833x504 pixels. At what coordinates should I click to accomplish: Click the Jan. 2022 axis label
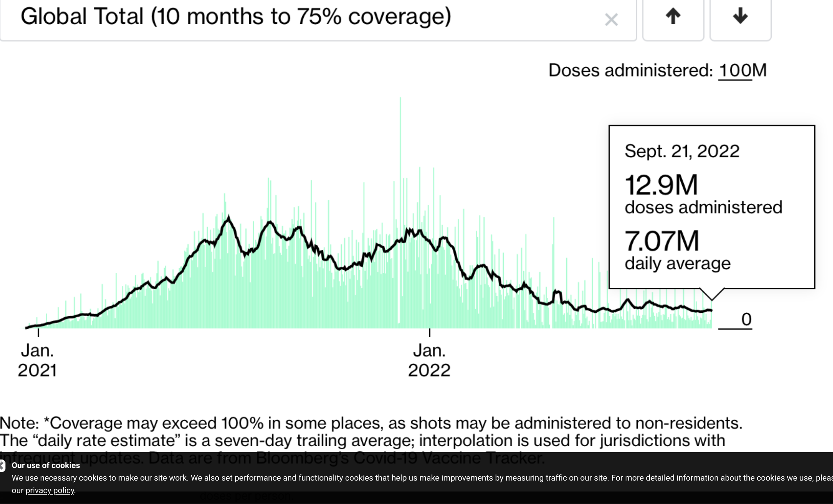coord(429,360)
